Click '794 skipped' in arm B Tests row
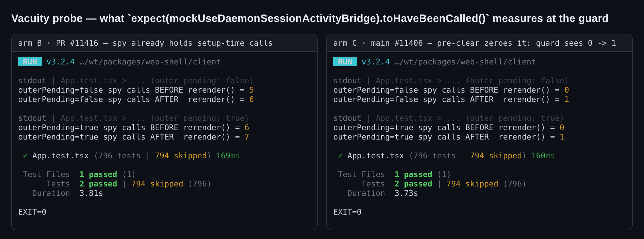 [157, 184]
